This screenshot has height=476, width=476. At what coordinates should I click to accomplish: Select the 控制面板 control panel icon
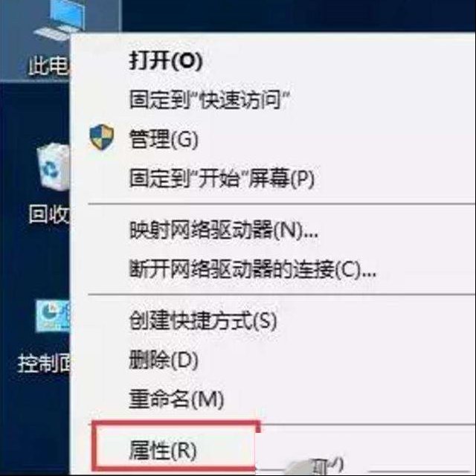tap(53, 315)
